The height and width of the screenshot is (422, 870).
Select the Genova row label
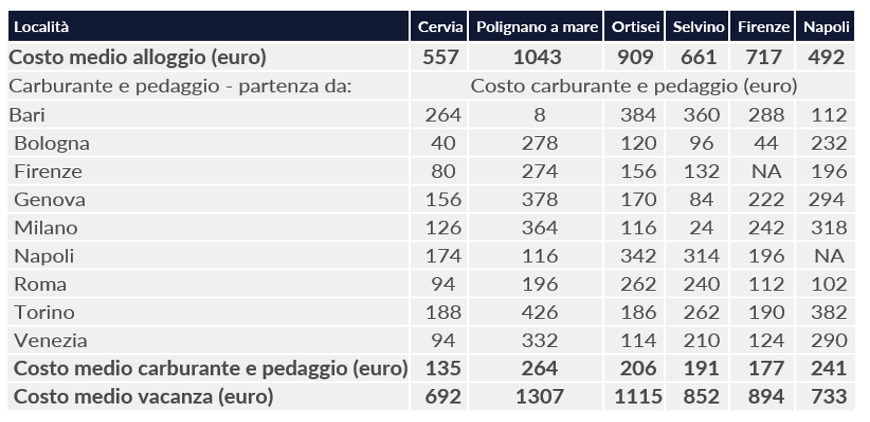[50, 199]
